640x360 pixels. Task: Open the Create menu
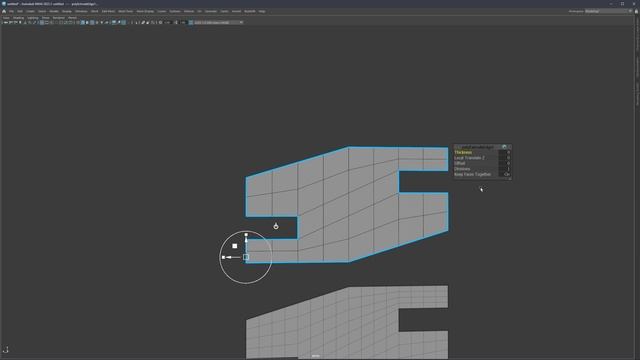(x=31, y=11)
